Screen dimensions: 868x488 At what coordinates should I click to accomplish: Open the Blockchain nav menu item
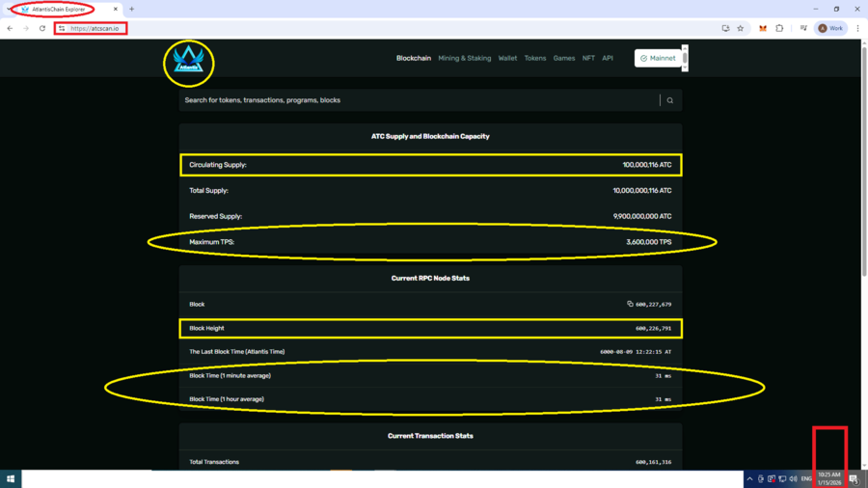[413, 58]
